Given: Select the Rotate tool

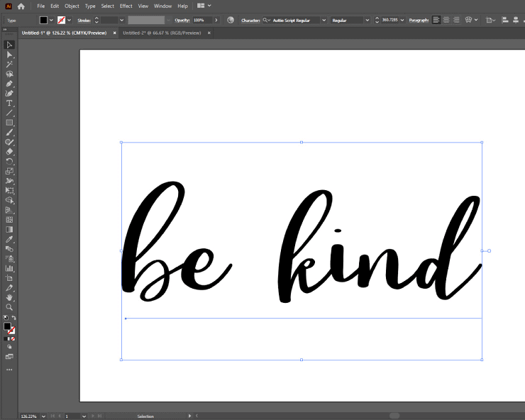Looking at the screenshot, I should click(x=9, y=162).
